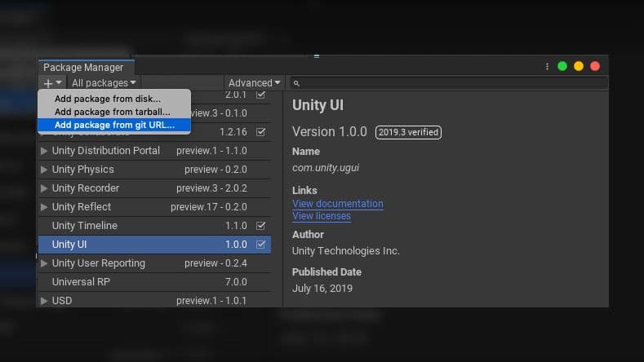644x362 pixels.
Task: Toggle the Unity Timeline installed checkmark
Action: [x=261, y=226]
